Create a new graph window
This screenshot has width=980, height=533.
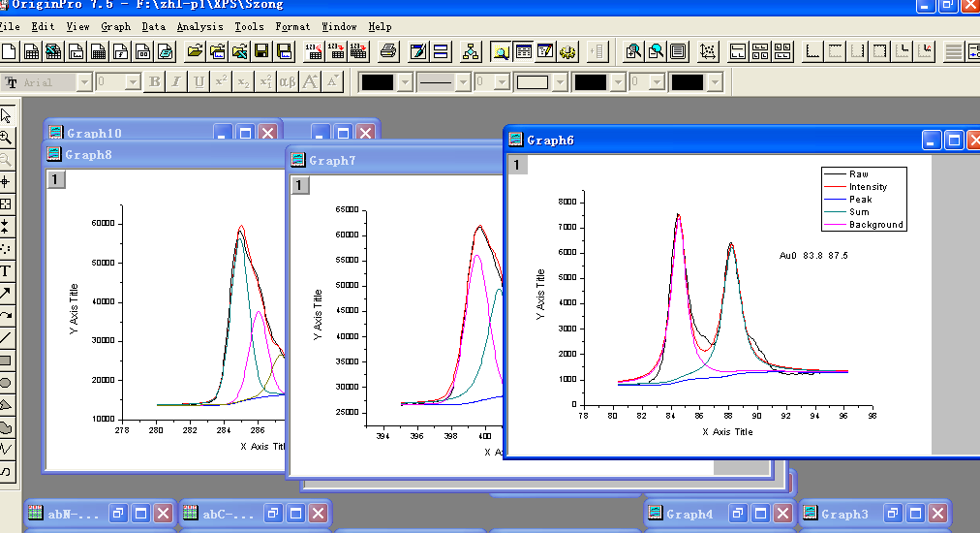point(77,51)
